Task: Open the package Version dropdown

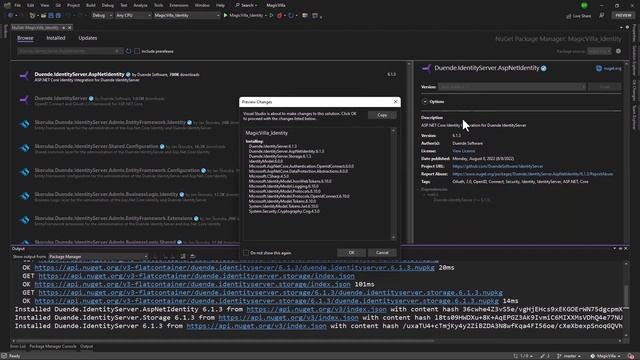Action: point(512,87)
